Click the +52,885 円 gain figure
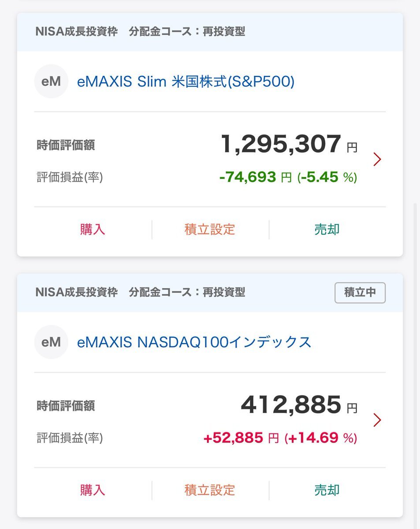 [241, 438]
